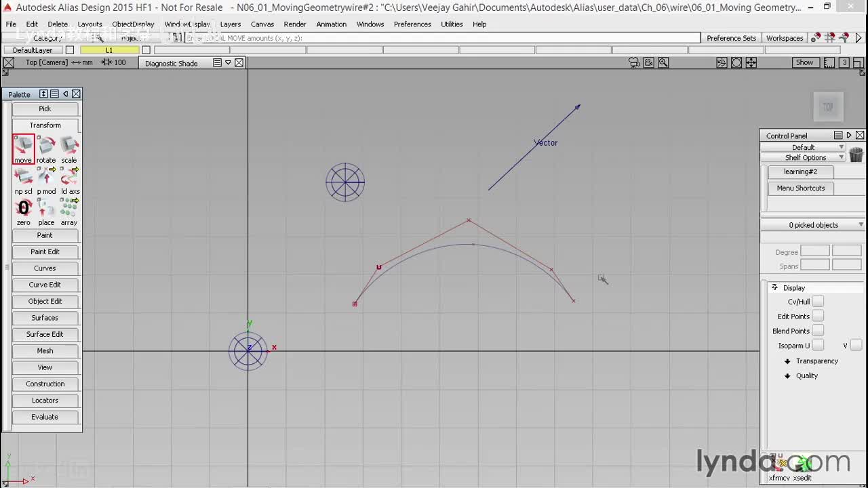Click the Preference Sets button

click(731, 38)
